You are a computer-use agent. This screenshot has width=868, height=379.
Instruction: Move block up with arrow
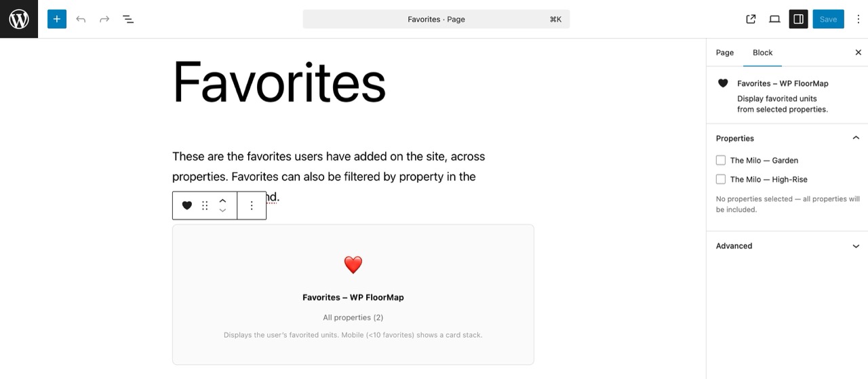coord(222,201)
